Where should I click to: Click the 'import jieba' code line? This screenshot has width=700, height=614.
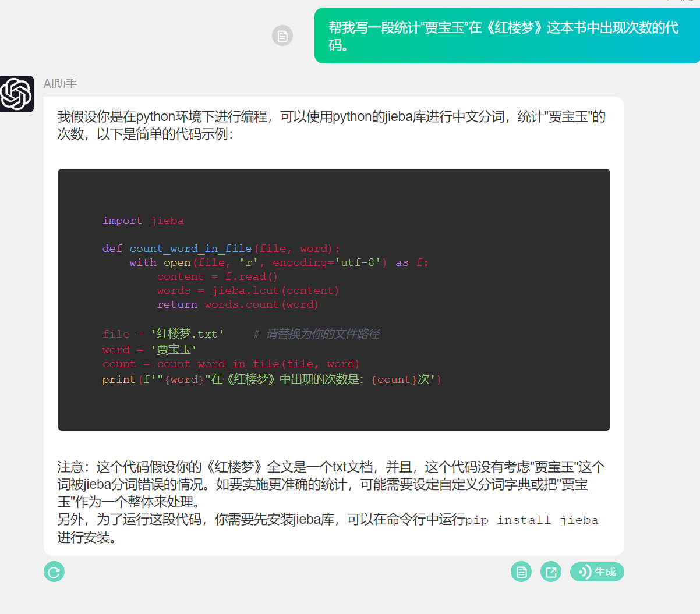(143, 221)
